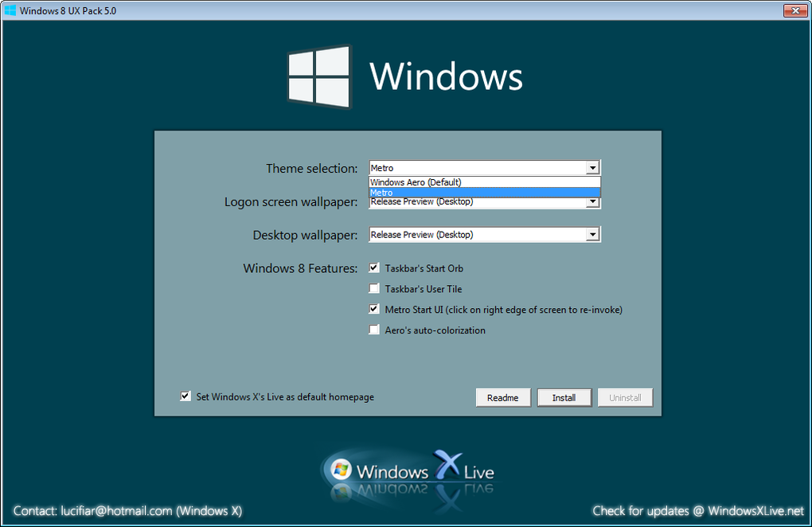Click the Windows 8 flag logo
Viewport: 812px width, 527px height.
point(319,76)
